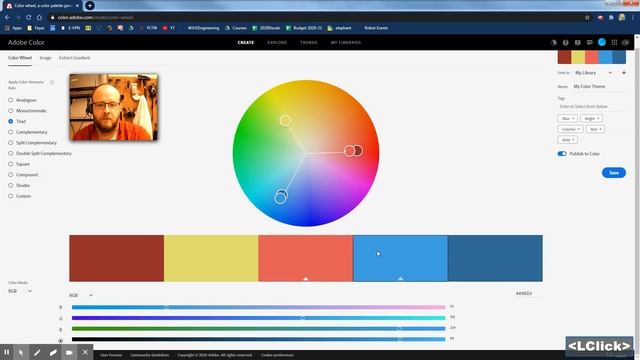The height and width of the screenshot is (360, 640).
Task: Select the Double Split Complementary rule
Action: click(x=40, y=153)
